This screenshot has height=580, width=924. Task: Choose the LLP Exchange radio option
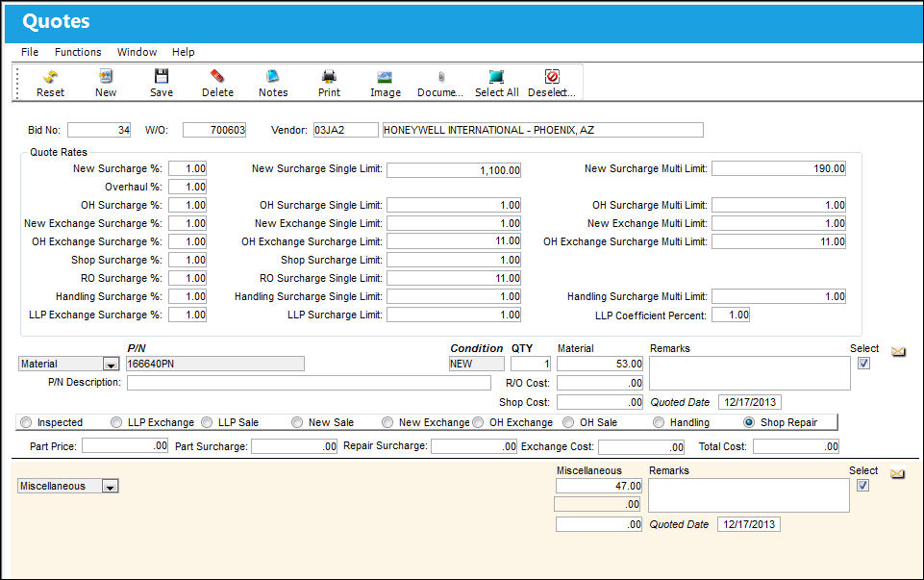point(116,422)
